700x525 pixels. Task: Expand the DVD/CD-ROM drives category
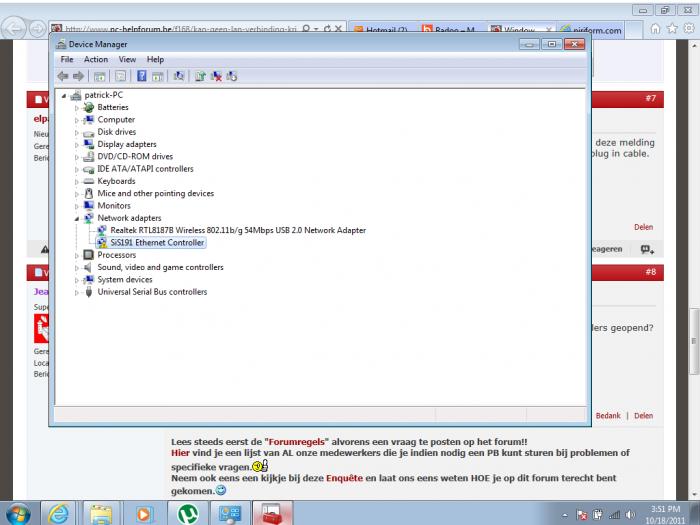[x=77, y=157]
